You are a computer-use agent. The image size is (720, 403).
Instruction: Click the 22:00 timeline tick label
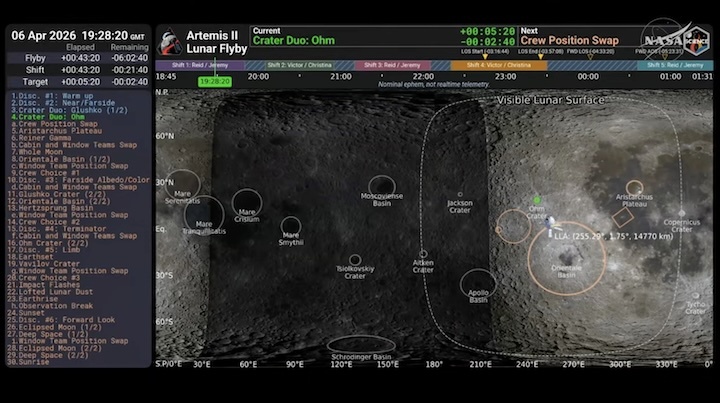coord(423,77)
